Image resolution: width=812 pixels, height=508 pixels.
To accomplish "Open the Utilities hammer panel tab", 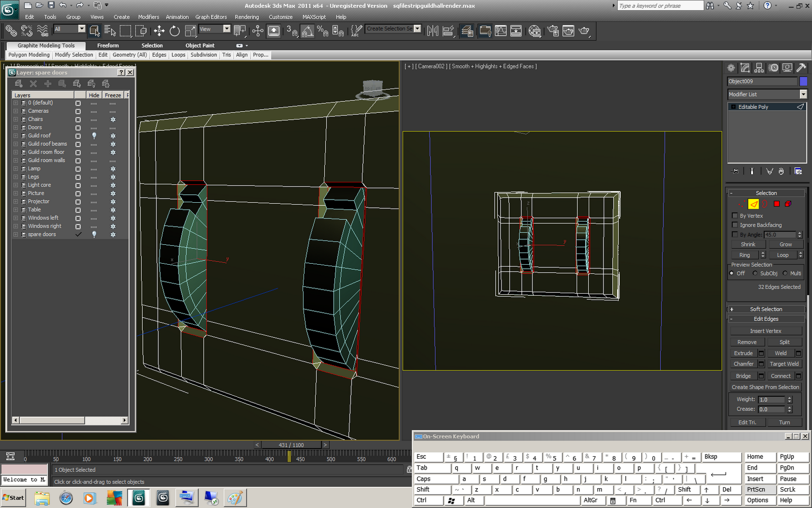I will click(801, 68).
